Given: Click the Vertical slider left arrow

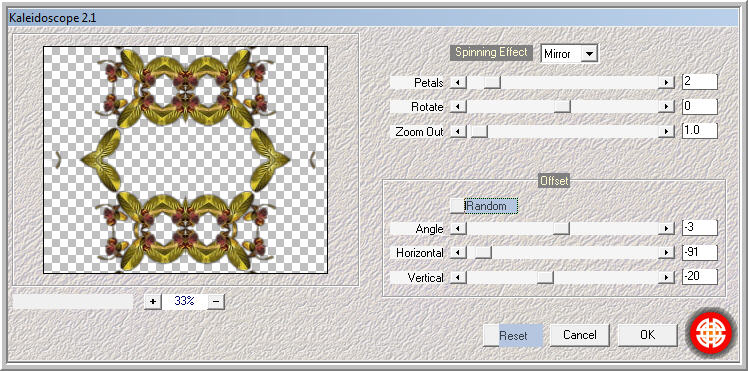Looking at the screenshot, I should tap(458, 278).
